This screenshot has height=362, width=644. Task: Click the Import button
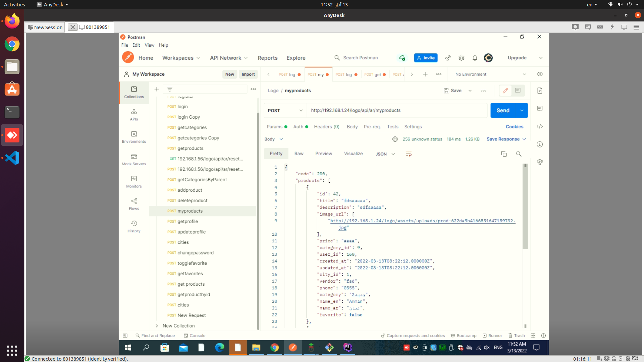tap(248, 74)
